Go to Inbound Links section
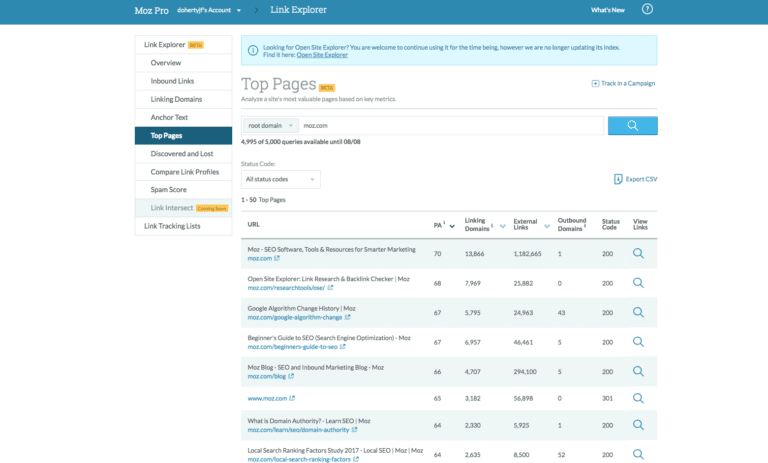 pos(183,81)
